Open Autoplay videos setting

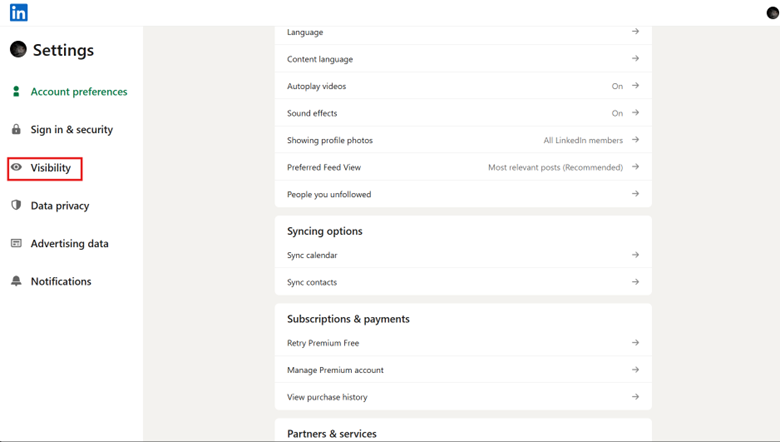(463, 86)
